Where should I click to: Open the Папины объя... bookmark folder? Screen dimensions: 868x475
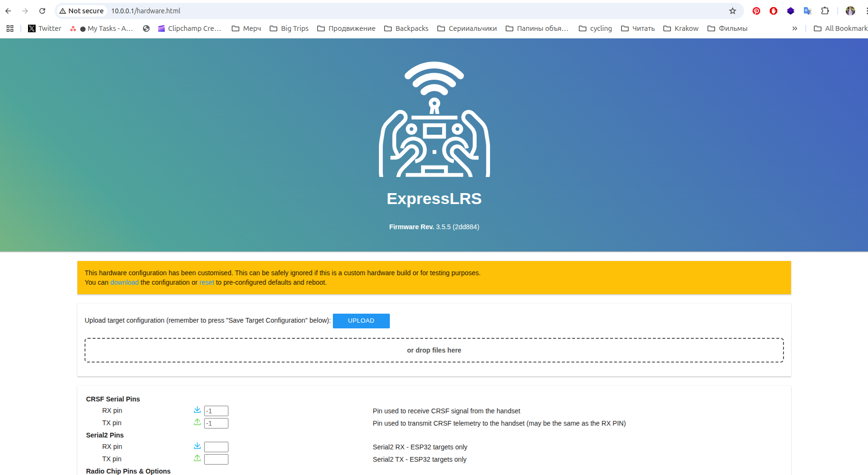coord(537,28)
